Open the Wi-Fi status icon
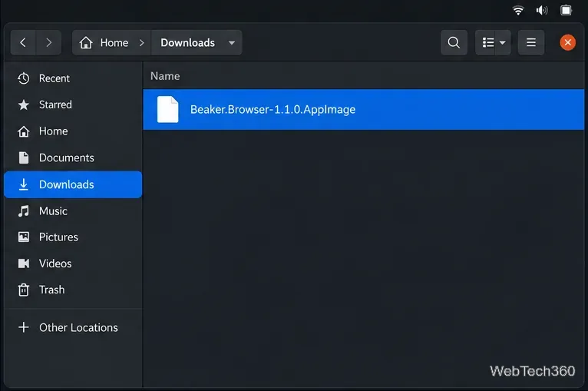This screenshot has width=588, height=391. point(518,10)
